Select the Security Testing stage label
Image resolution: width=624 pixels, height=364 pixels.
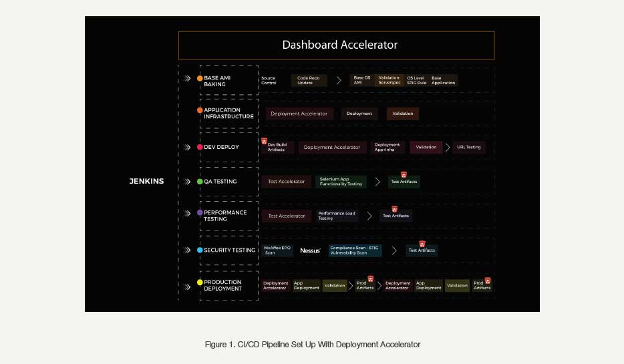point(229,250)
